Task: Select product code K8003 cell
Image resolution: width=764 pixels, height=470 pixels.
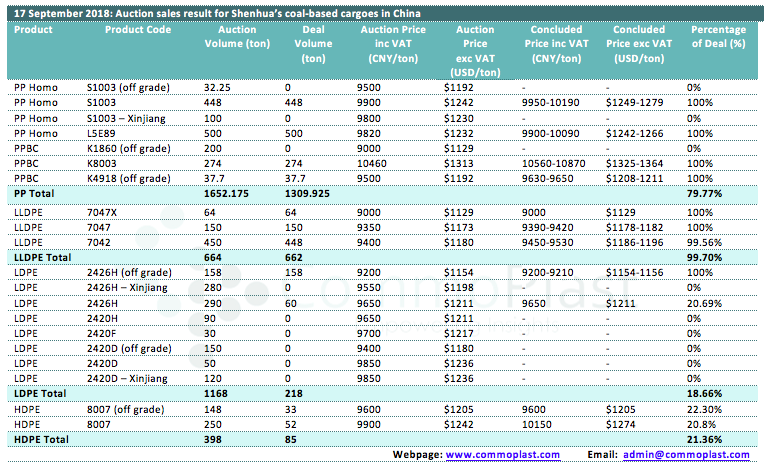Action: point(102,162)
